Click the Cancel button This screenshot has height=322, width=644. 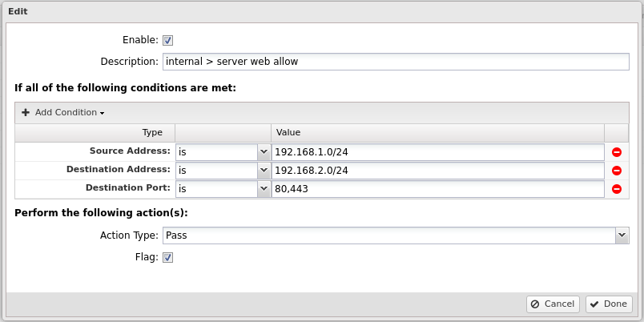pos(553,304)
